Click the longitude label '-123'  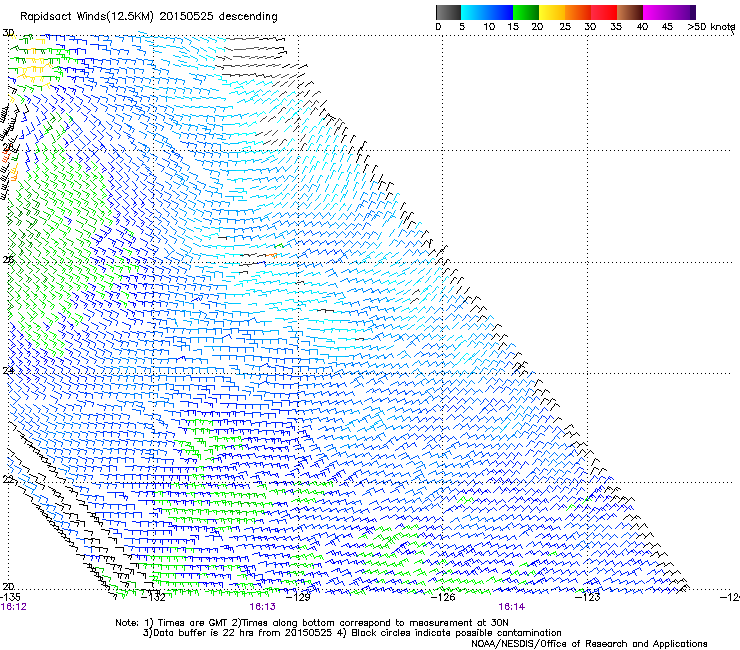pos(588,598)
